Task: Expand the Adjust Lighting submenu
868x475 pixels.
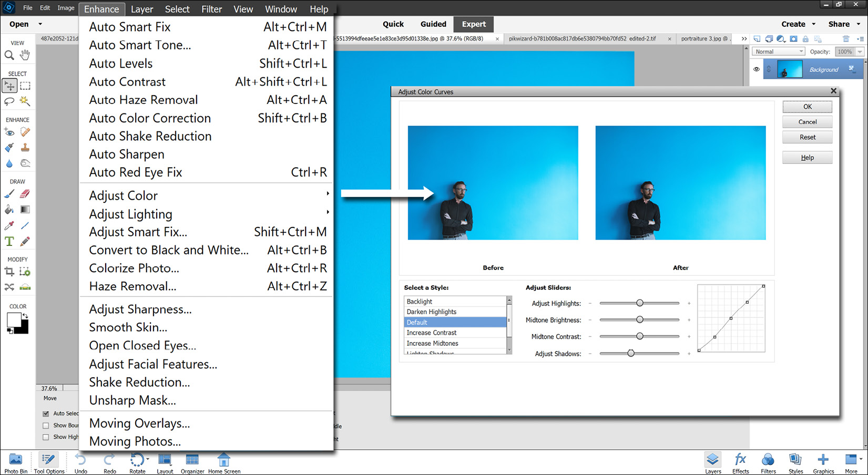Action: pos(130,214)
